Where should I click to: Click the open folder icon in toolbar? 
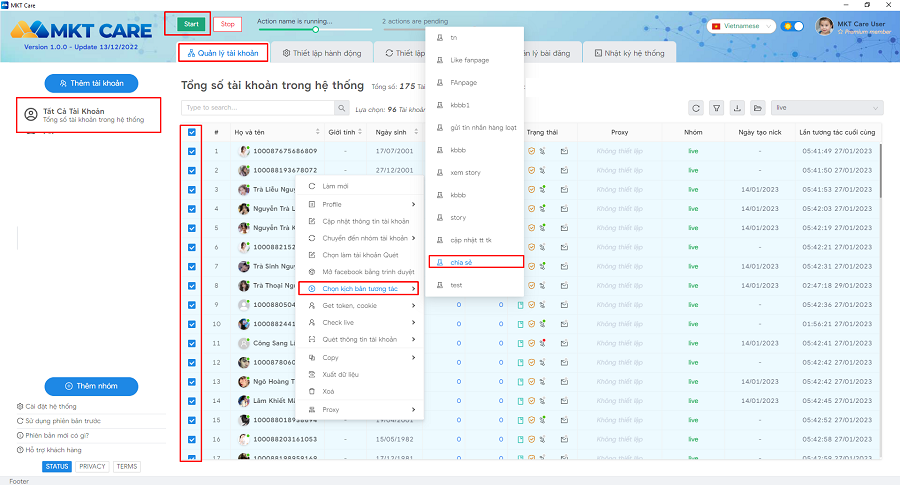coord(758,108)
